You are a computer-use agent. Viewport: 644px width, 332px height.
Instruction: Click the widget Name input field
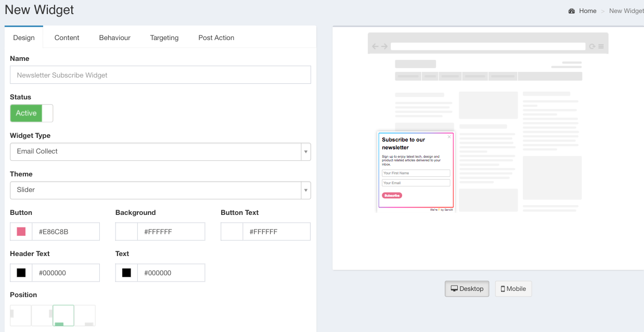click(160, 75)
